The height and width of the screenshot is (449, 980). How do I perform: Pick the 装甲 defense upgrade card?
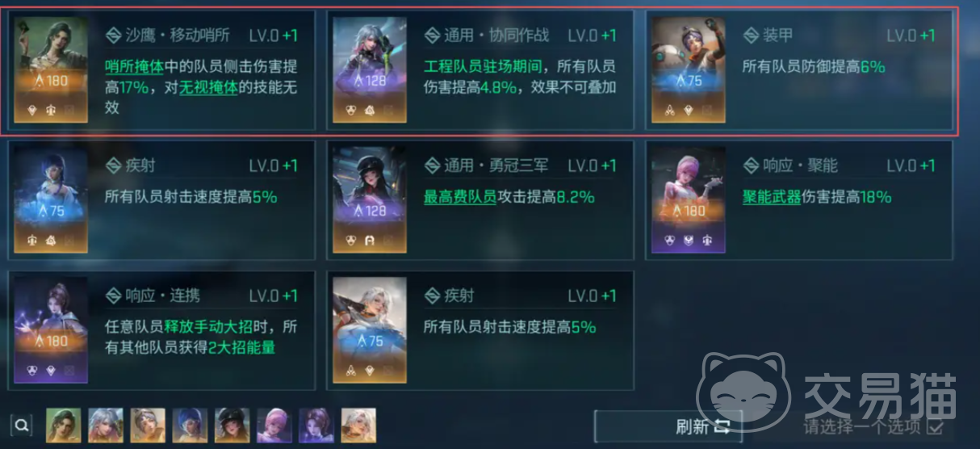(798, 69)
